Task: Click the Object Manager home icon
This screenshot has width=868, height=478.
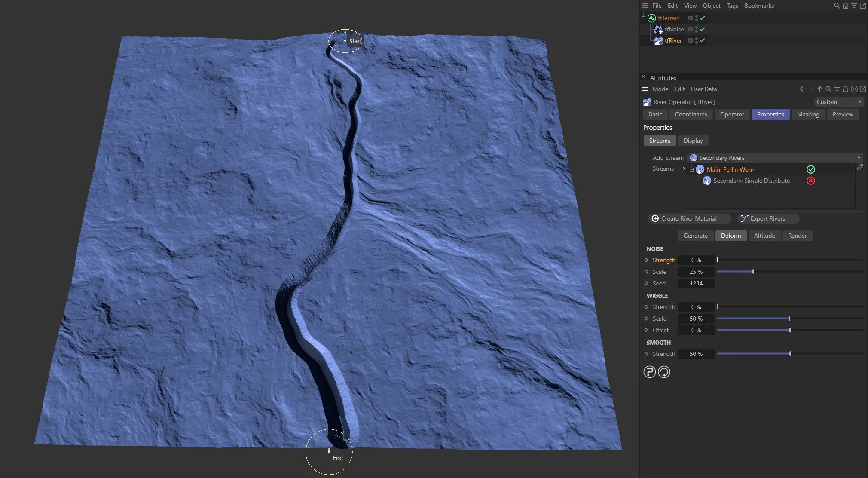Action: coord(845,6)
